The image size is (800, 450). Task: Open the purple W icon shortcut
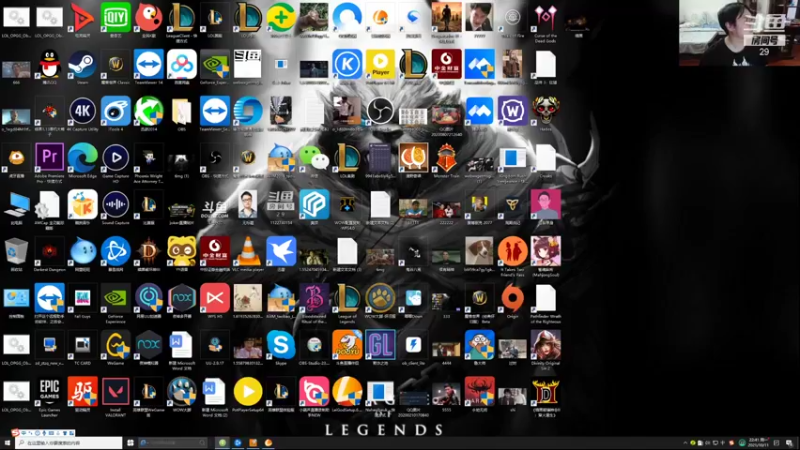513,111
